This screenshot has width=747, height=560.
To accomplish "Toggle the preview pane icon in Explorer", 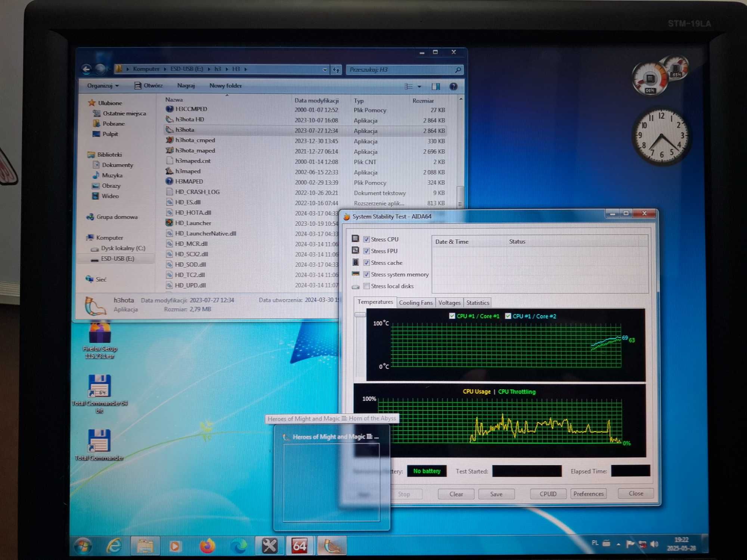I will coord(436,87).
